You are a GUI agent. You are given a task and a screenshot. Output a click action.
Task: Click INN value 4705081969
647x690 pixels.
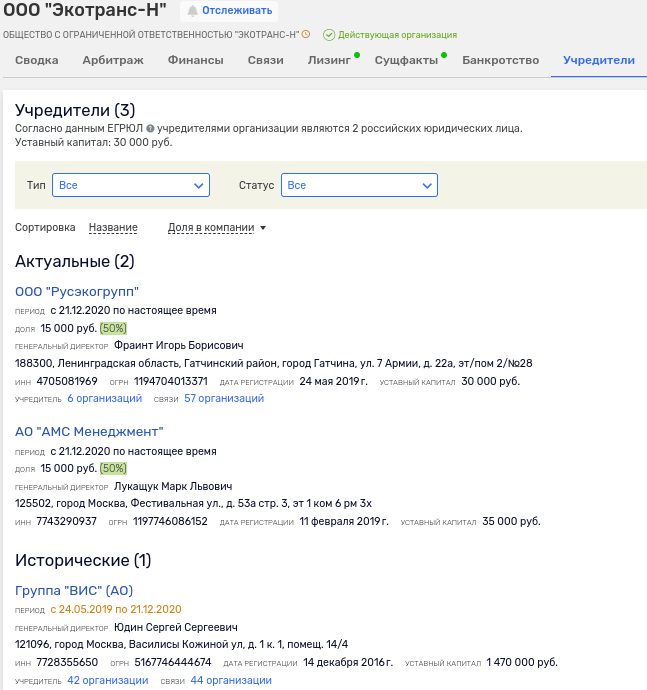click(x=67, y=381)
